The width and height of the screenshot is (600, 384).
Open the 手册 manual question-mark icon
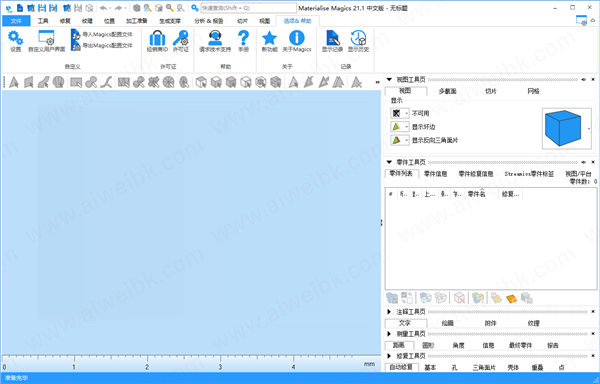243,41
